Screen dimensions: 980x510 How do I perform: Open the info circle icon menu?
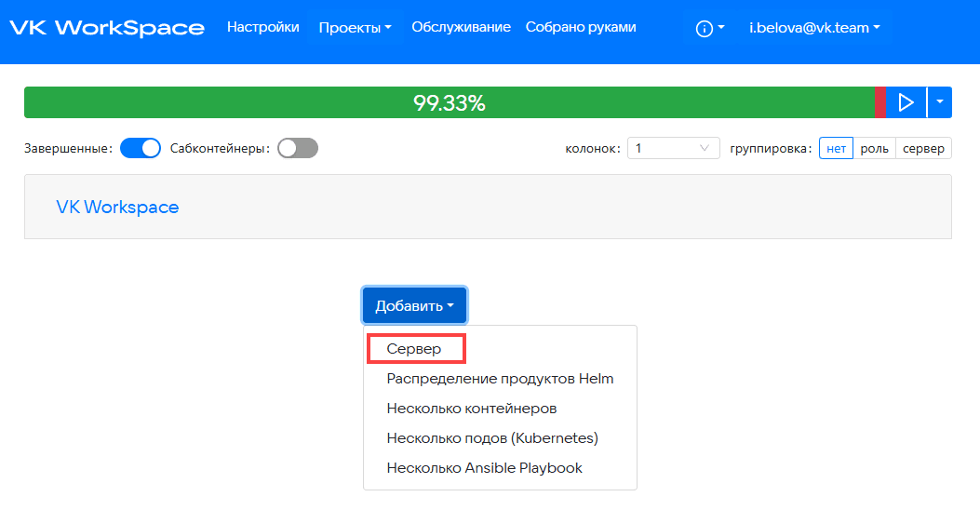coord(710,28)
